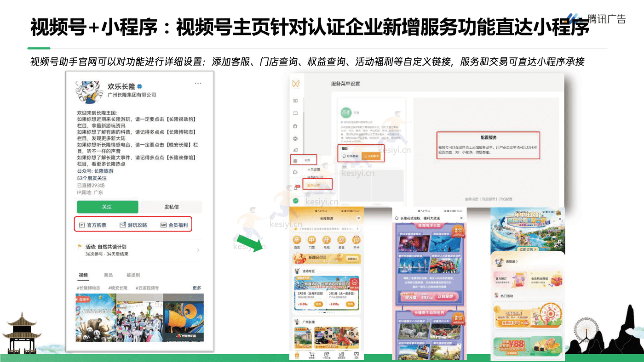644x362 pixels.
Task: Click the green account avatar in sidebar
Action: pos(295,201)
